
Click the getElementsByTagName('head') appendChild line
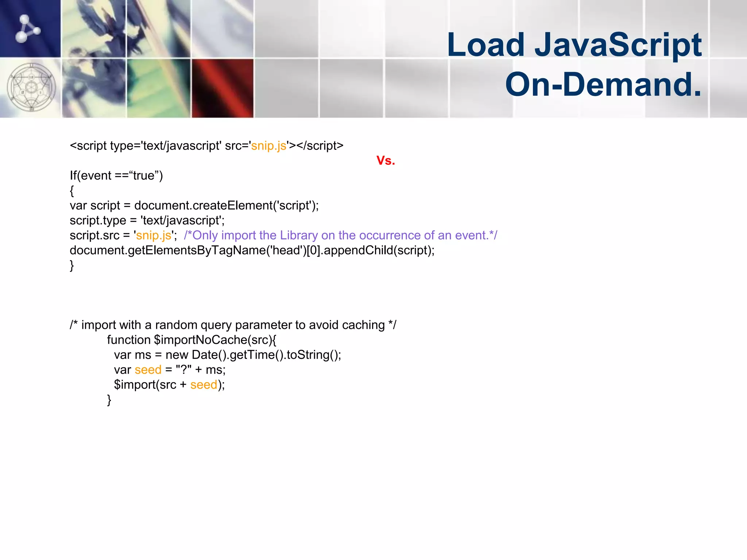252,250
